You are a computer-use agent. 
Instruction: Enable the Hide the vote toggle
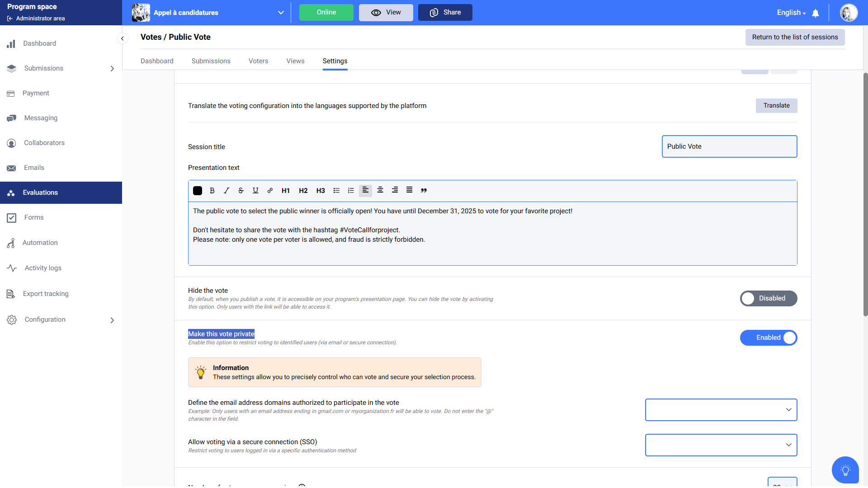(x=768, y=298)
